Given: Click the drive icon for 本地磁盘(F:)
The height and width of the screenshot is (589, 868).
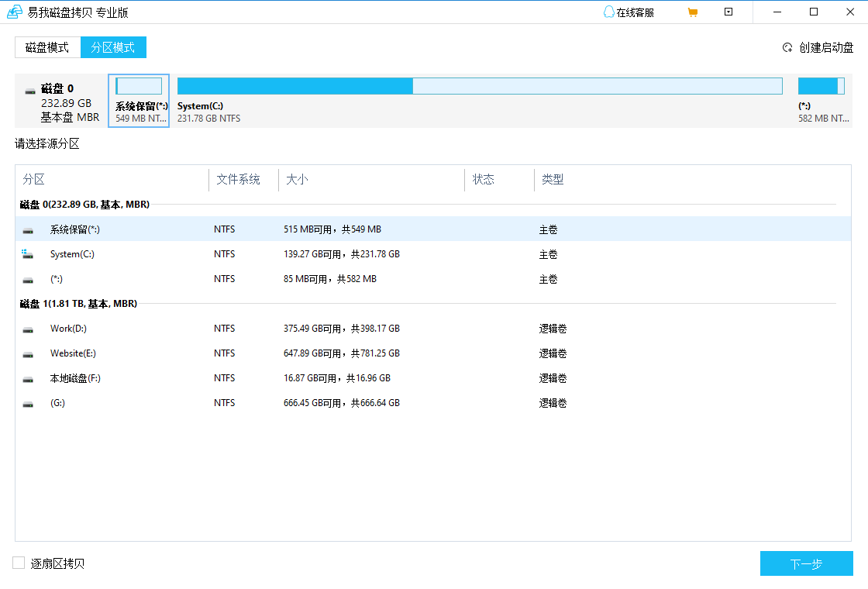Looking at the screenshot, I should point(28,379).
